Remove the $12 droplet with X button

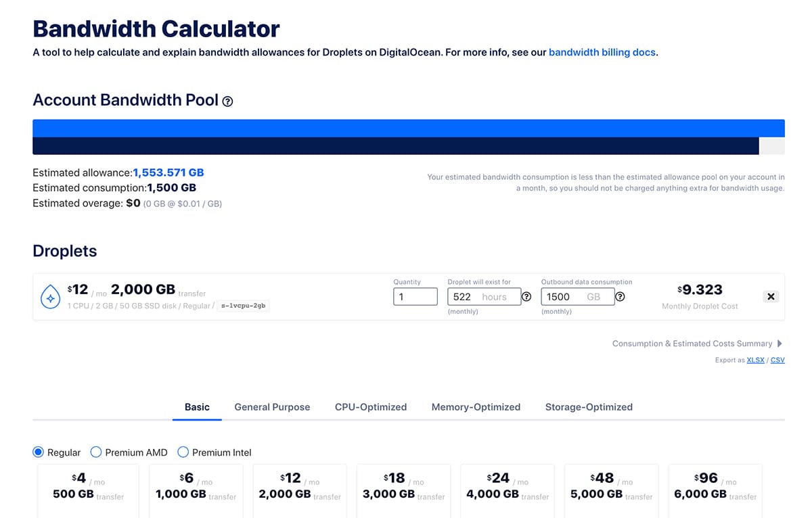(x=771, y=296)
